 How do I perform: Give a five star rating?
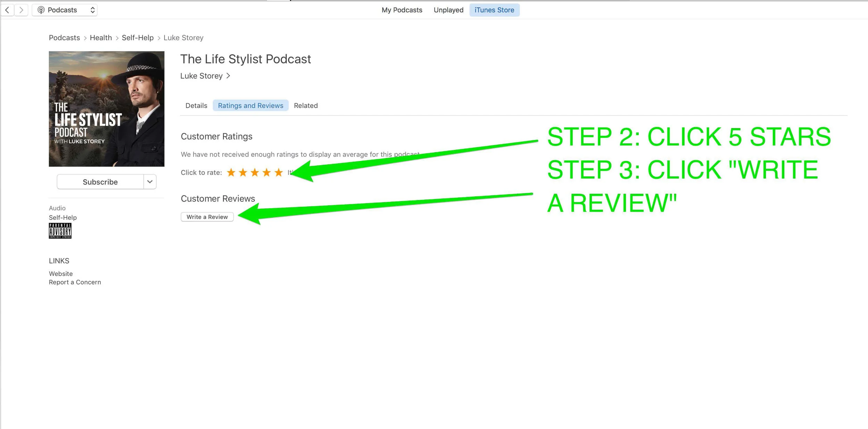278,172
